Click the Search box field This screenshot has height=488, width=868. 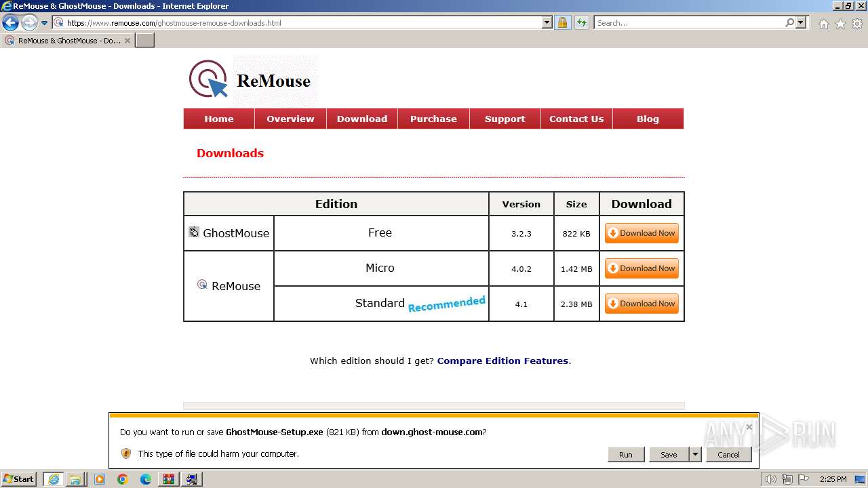pos(689,22)
